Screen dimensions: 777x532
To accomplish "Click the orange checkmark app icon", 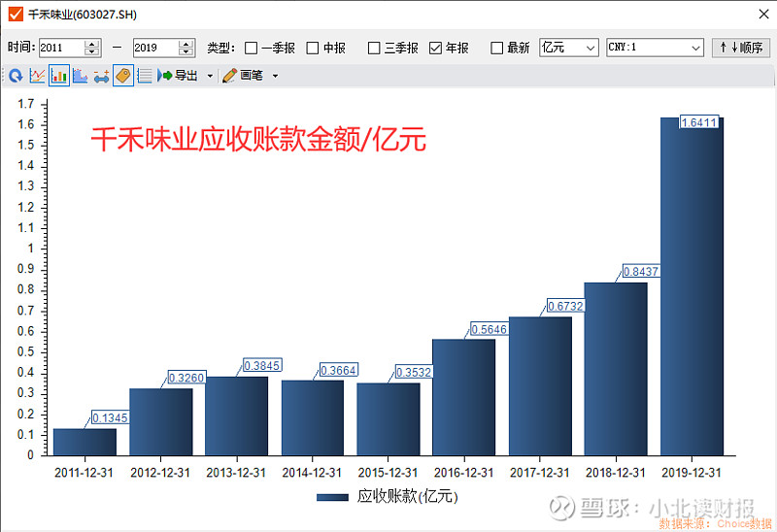I will (x=16, y=14).
